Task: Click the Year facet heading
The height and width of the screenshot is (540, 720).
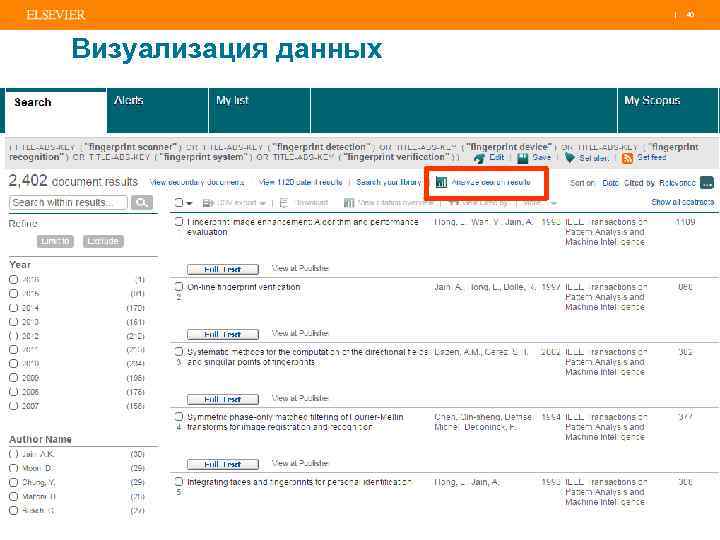Action: pos(20,265)
